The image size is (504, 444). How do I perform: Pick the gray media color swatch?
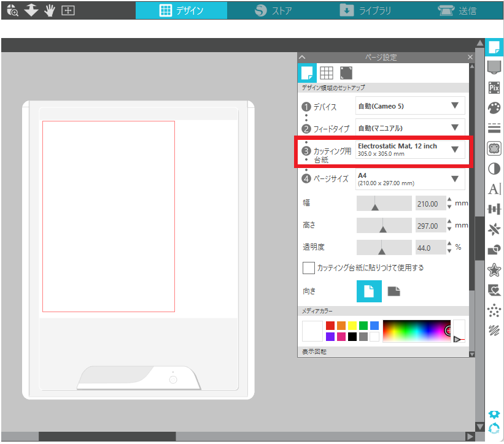[363, 337]
